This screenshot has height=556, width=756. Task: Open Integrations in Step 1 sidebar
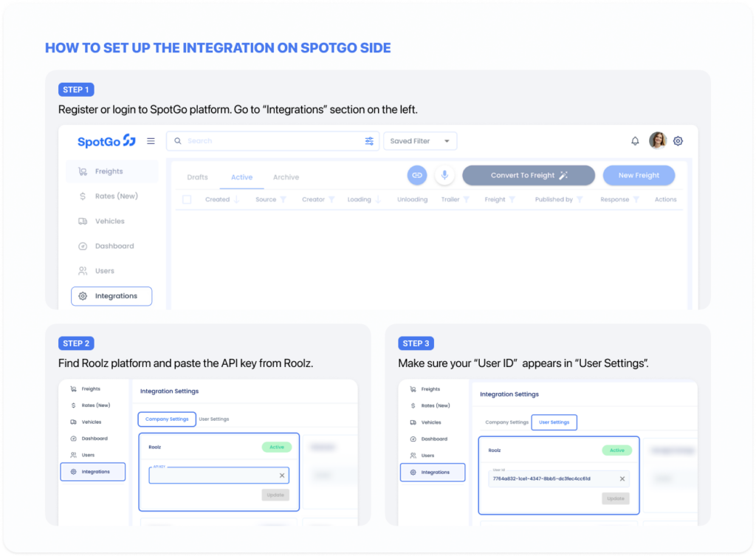[111, 296]
